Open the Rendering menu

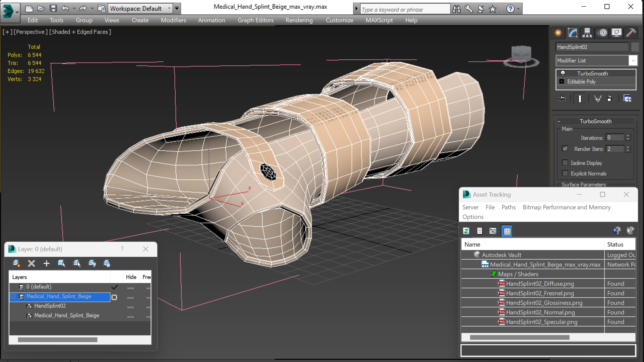point(299,20)
